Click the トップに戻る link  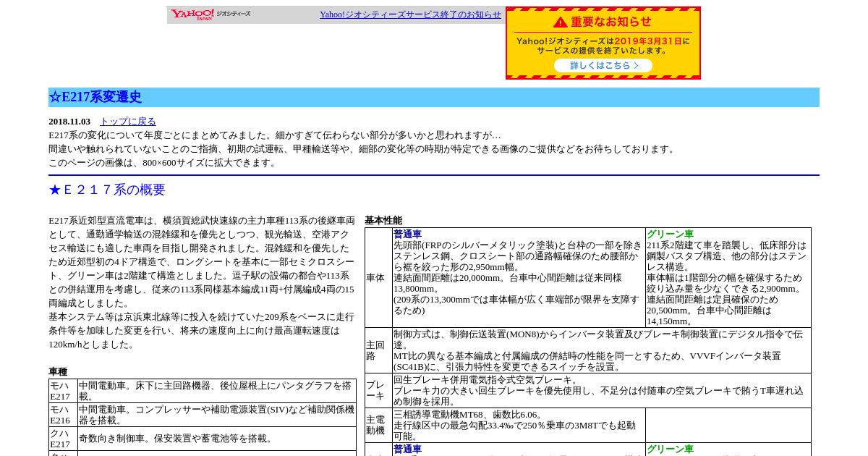click(x=127, y=122)
